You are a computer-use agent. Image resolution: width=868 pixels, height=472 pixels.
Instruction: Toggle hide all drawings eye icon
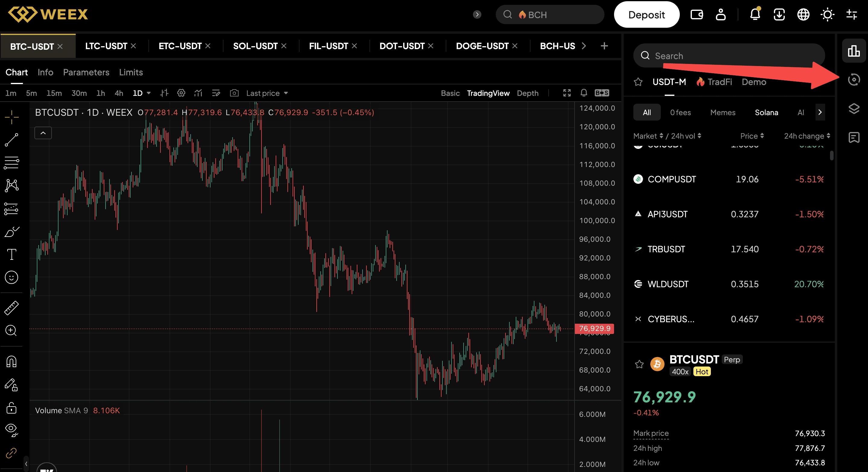point(11,430)
